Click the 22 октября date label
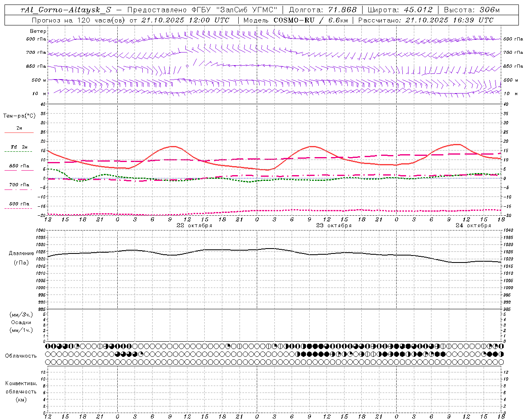The width and height of the screenshot is (525, 420). point(194,226)
